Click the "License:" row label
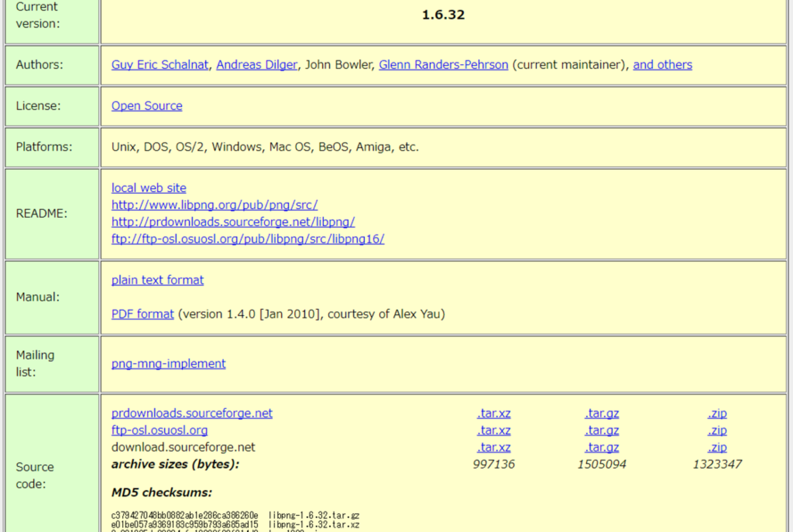The height and width of the screenshot is (532, 793). point(38,106)
